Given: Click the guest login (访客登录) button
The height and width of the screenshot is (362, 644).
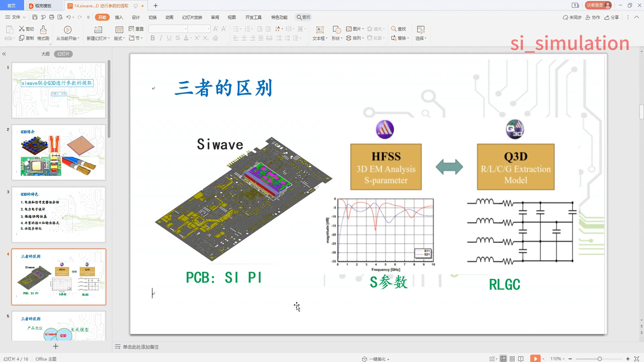Looking at the screenshot, I should 598,5.
